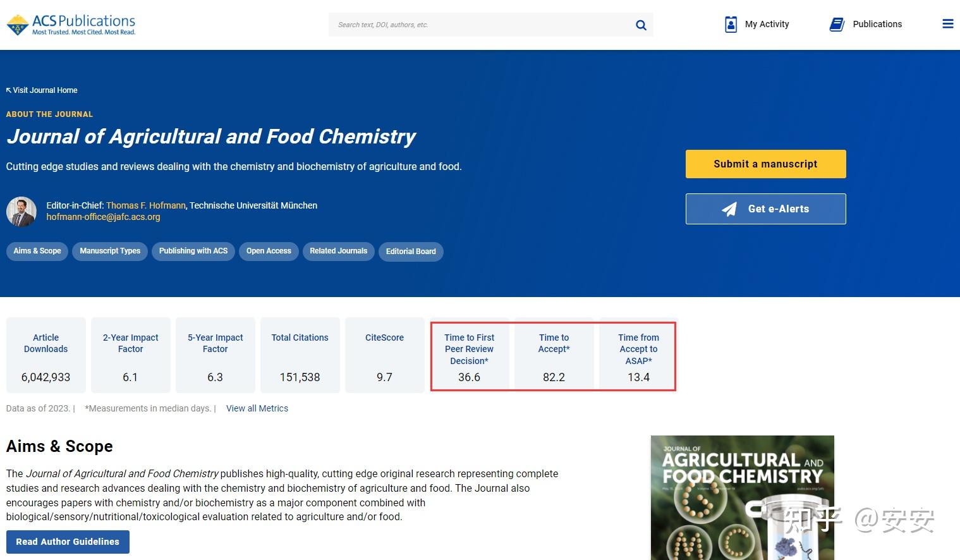Image resolution: width=960 pixels, height=560 pixels.
Task: Click the journal cover image
Action: pyautogui.click(x=742, y=497)
